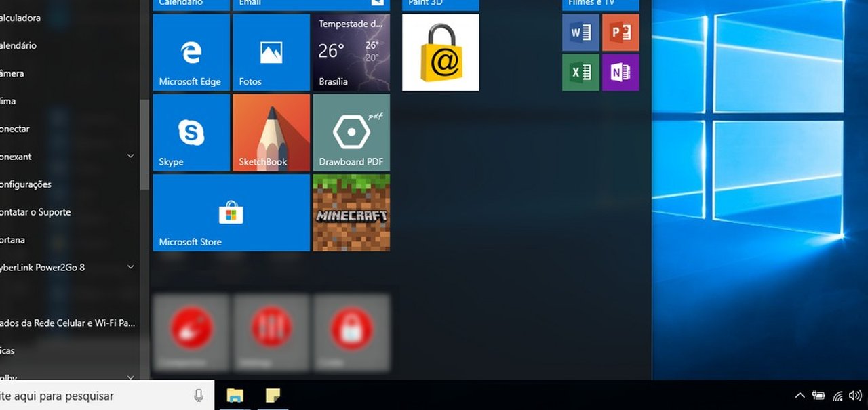Click the first blurred red tile
Image resolution: width=868 pixels, height=410 pixels.
192,331
